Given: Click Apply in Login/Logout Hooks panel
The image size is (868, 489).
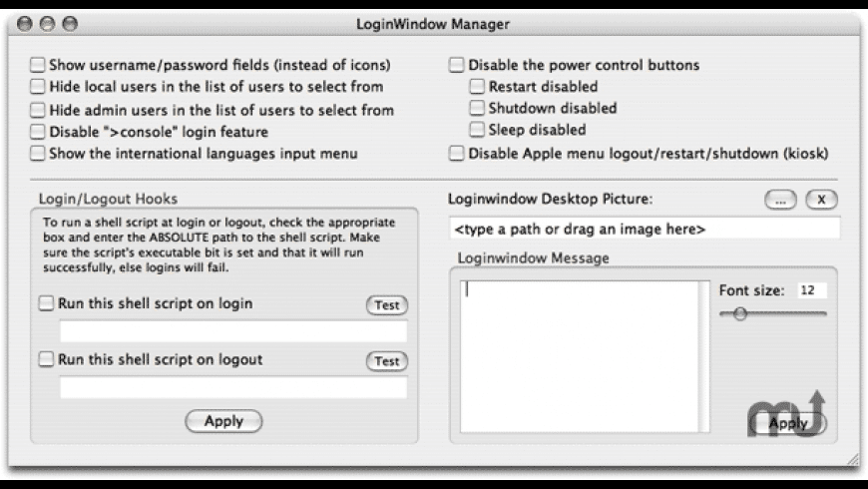Looking at the screenshot, I should 223,421.
